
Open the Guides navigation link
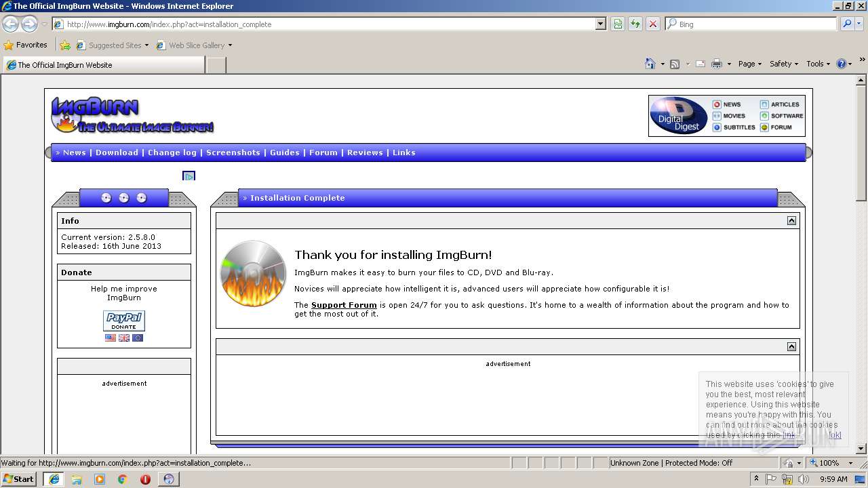pos(285,152)
